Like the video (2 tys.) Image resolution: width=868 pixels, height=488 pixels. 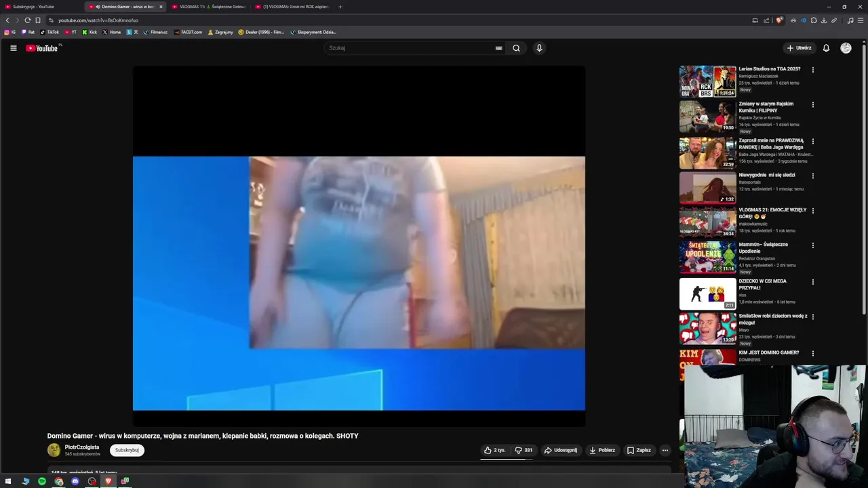point(494,450)
